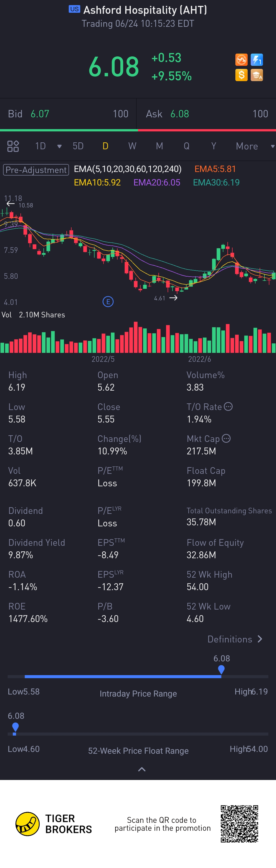Tap the Trading 06/24 10:15:23 EDT status
Viewport: 276px width, 868px height.
(138, 24)
